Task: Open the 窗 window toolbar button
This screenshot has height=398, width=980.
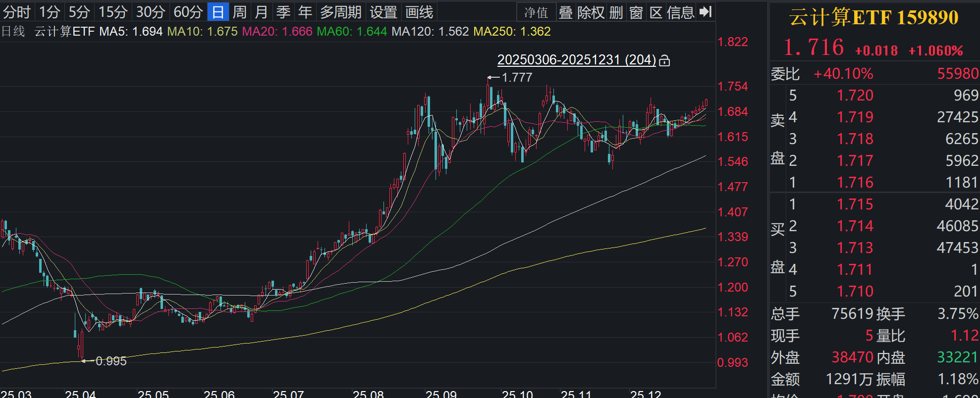Action: [x=636, y=12]
